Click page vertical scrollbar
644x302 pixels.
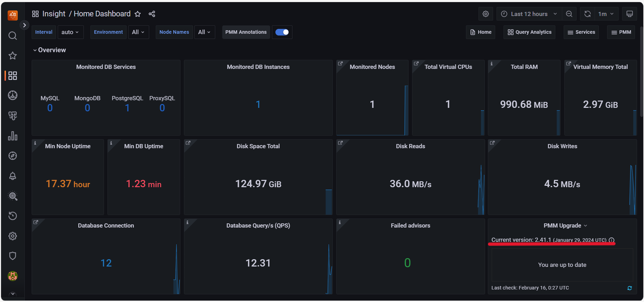642,71
